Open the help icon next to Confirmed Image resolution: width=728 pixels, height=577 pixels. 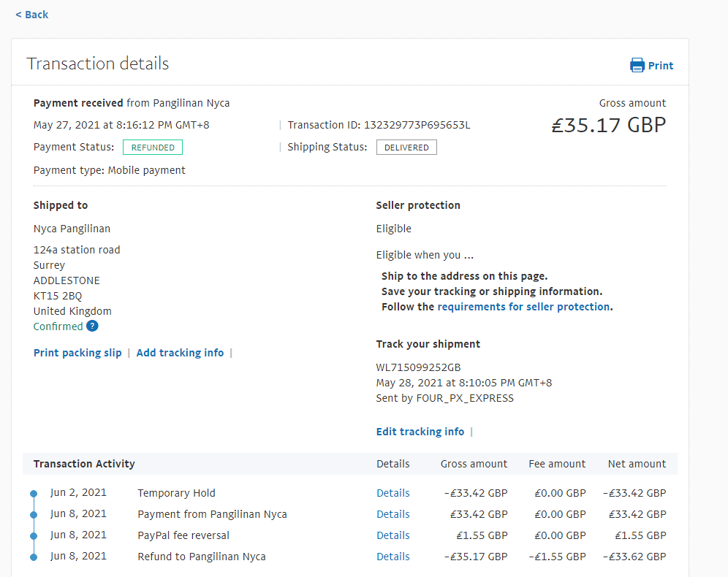[92, 326]
